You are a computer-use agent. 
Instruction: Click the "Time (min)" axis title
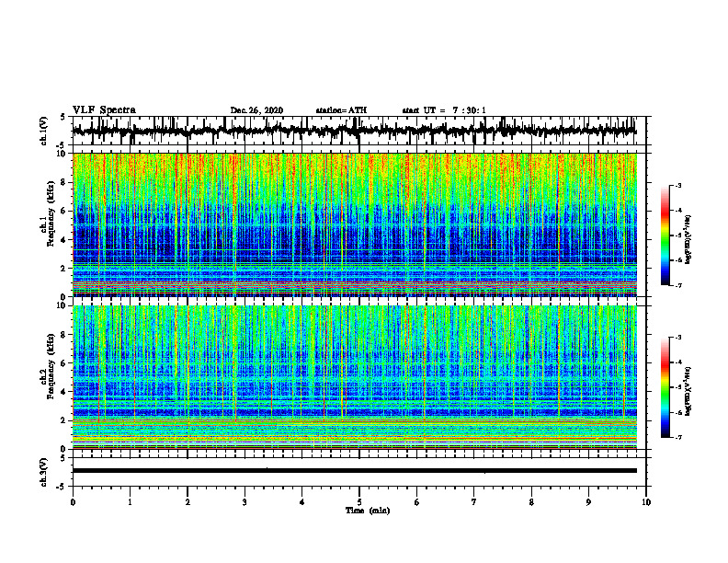click(x=368, y=511)
